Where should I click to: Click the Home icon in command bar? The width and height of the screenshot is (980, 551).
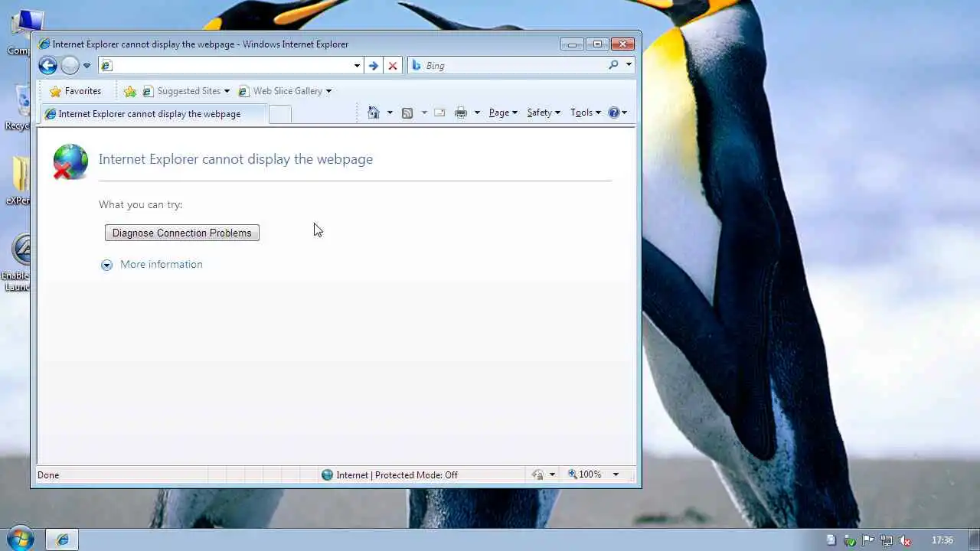coord(374,112)
